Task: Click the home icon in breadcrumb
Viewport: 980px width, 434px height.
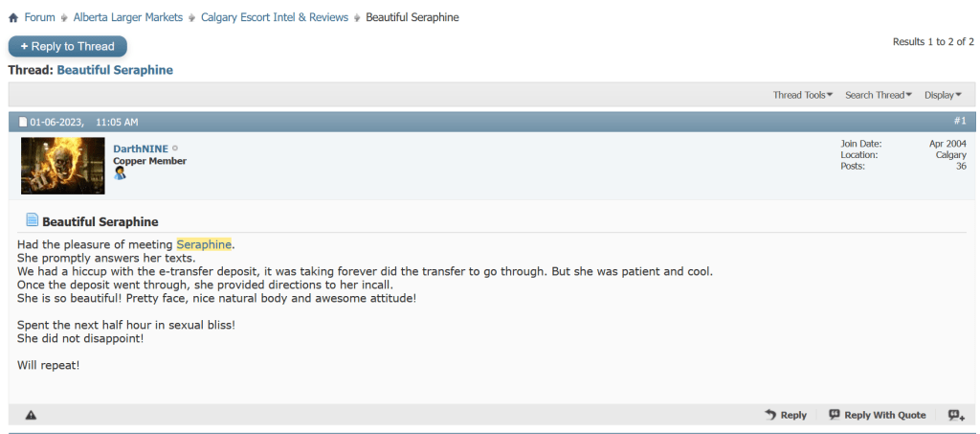Action: point(13,18)
